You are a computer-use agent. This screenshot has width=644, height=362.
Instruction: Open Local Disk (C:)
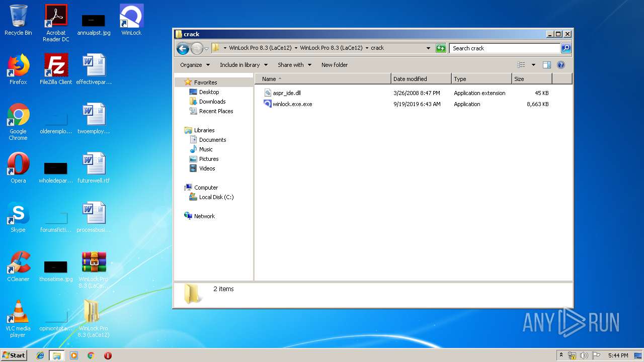pos(216,197)
